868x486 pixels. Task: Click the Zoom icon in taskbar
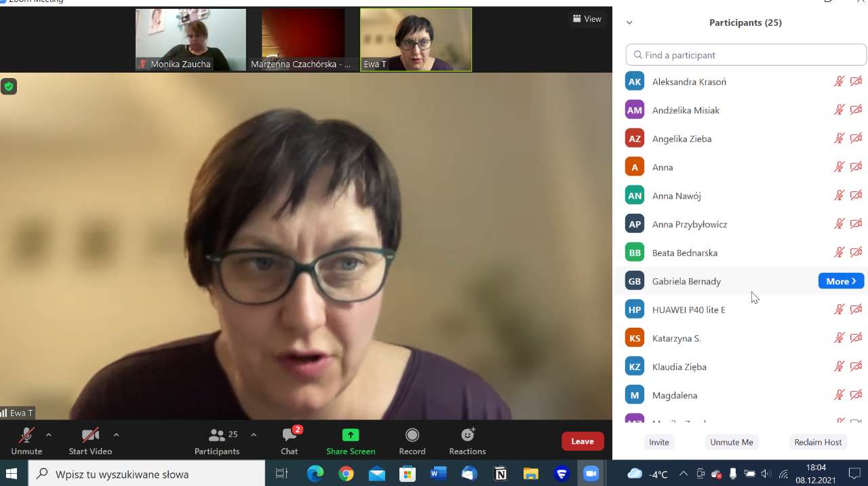592,474
